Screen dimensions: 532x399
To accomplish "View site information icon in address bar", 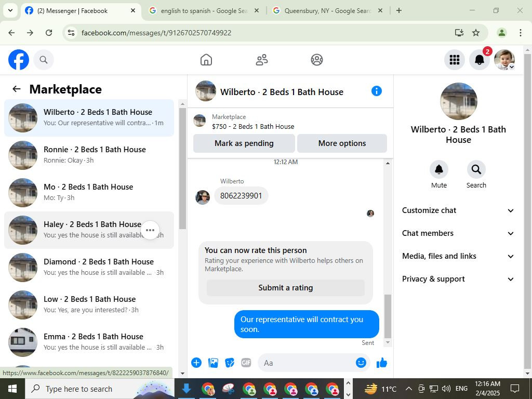I will click(x=71, y=33).
